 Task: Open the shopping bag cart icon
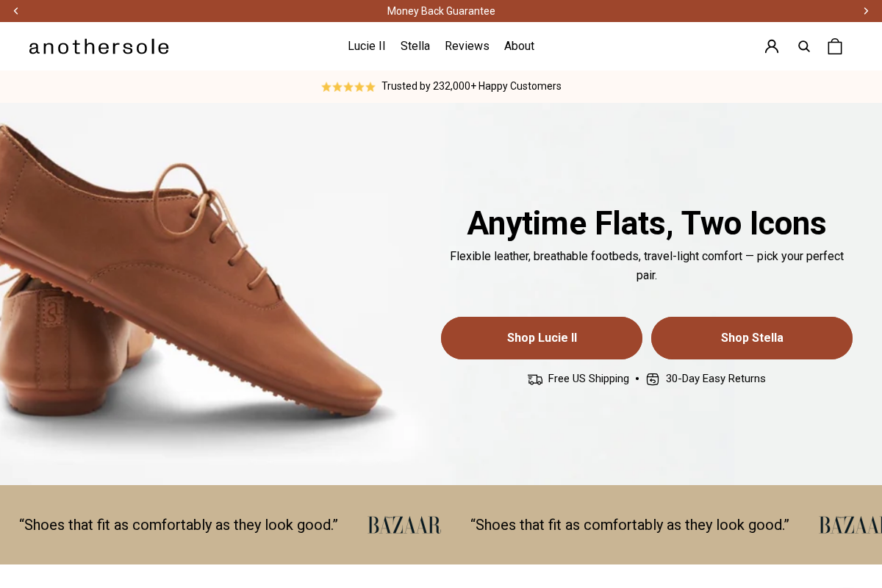click(835, 46)
